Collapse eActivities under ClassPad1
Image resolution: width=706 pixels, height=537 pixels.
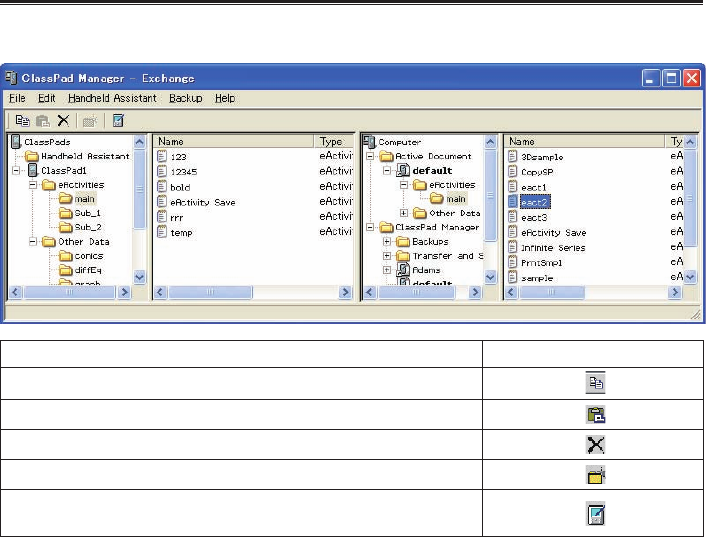click(33, 185)
